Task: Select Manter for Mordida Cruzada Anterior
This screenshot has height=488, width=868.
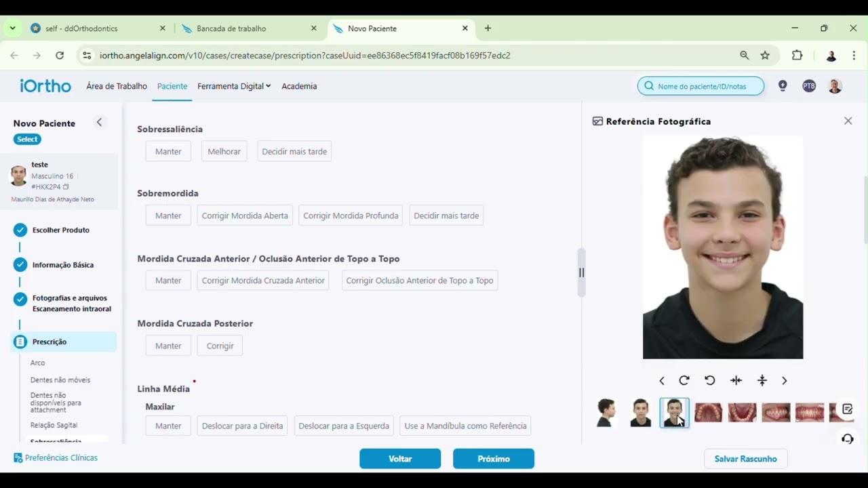Action: pos(168,281)
